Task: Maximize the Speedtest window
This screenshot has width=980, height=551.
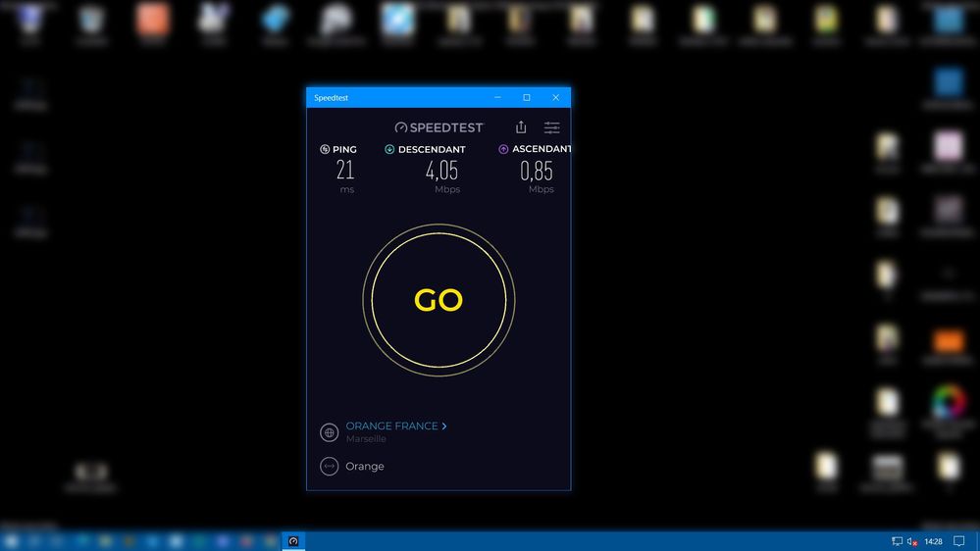Action: coord(527,97)
